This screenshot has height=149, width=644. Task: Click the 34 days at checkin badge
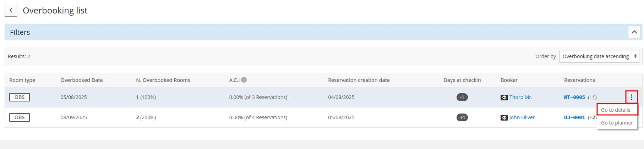coord(462,117)
